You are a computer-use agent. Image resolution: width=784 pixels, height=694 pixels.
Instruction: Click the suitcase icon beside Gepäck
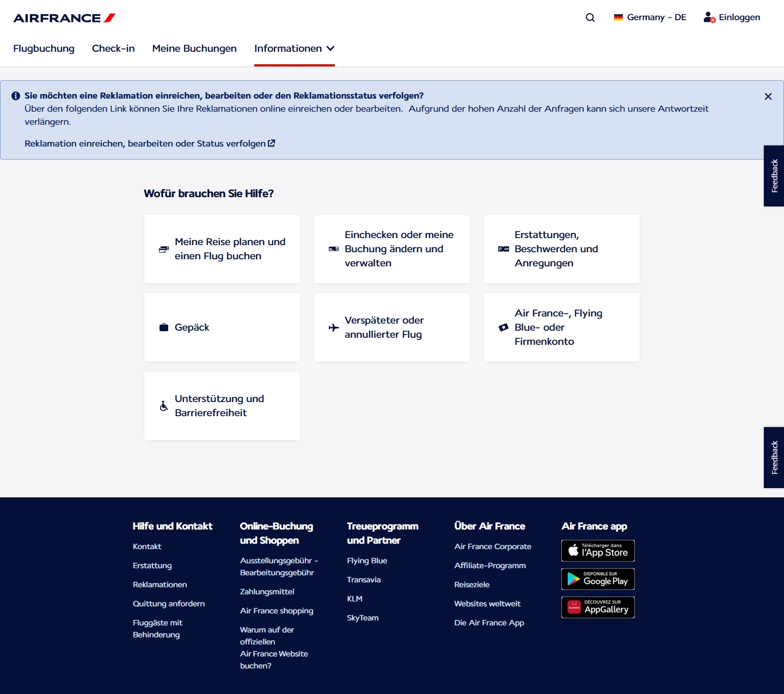coord(164,327)
